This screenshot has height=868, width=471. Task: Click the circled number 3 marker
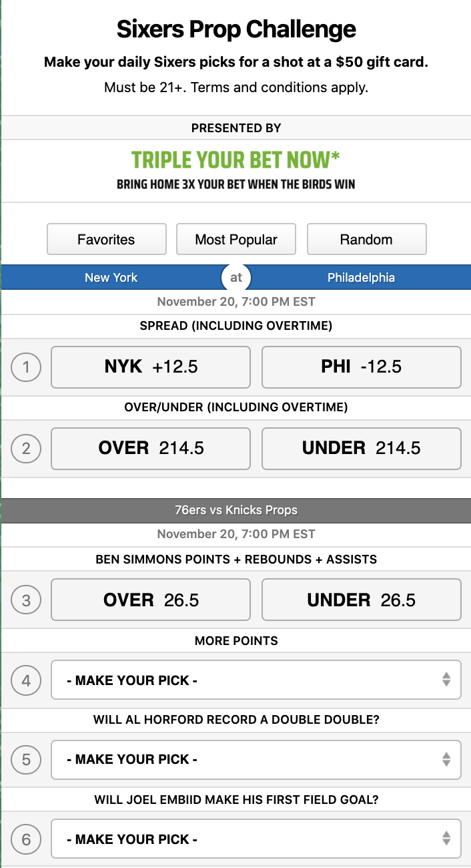pyautogui.click(x=25, y=599)
